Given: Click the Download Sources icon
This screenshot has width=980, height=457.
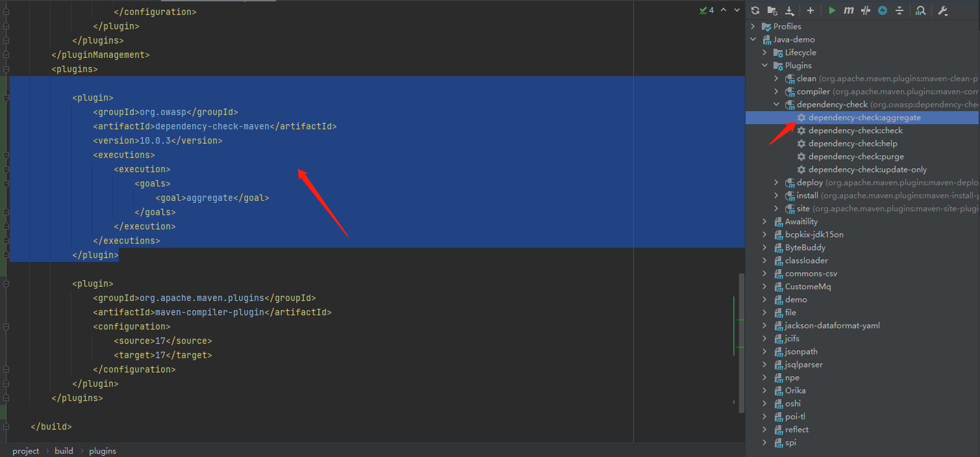Looking at the screenshot, I should click(x=790, y=10).
